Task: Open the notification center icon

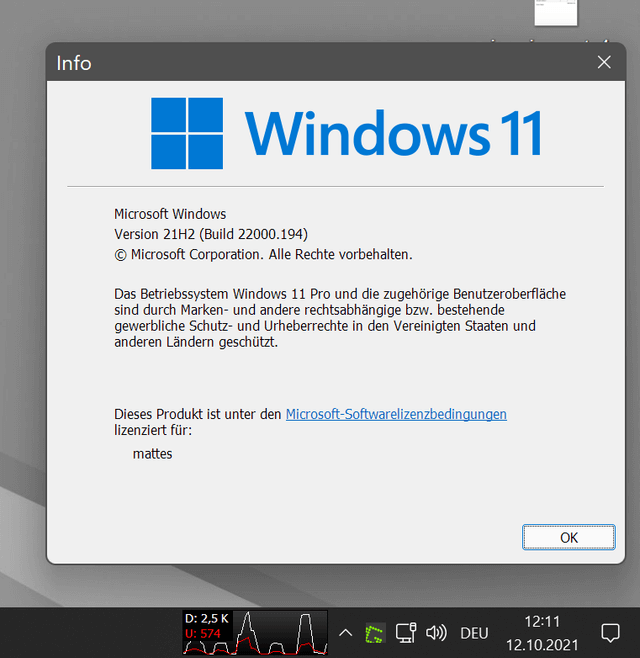Action: pos(610,633)
